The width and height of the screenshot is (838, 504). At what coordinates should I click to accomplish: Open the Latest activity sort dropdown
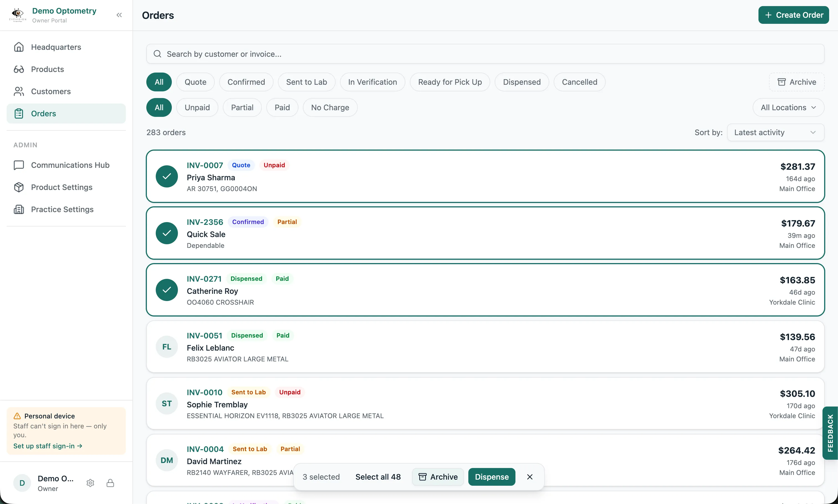(x=775, y=132)
